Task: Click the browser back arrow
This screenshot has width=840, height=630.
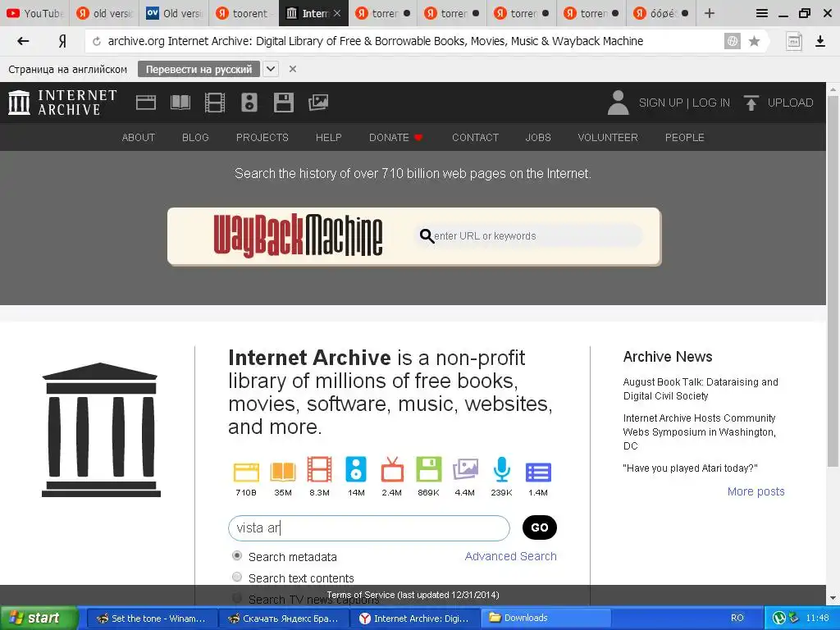Action: point(23,41)
